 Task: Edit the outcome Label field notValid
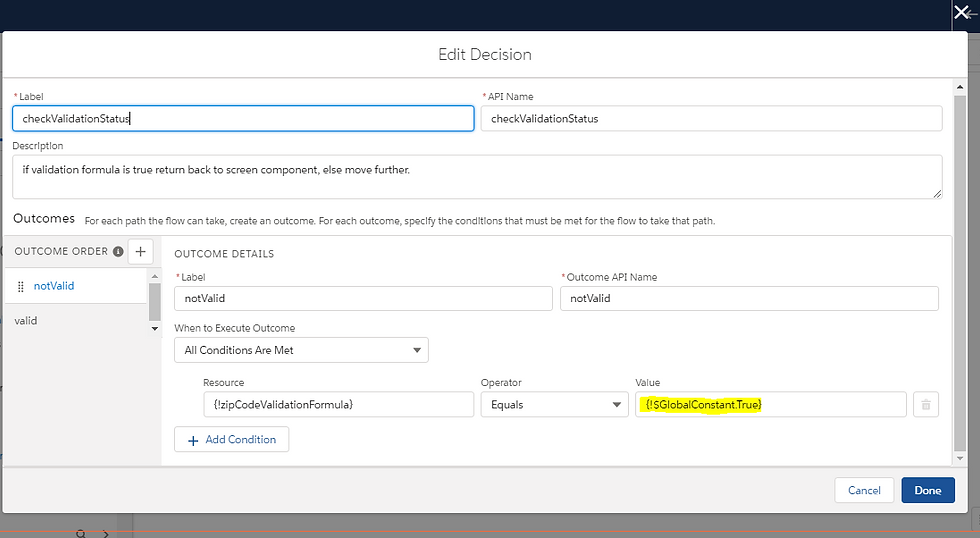pos(363,299)
